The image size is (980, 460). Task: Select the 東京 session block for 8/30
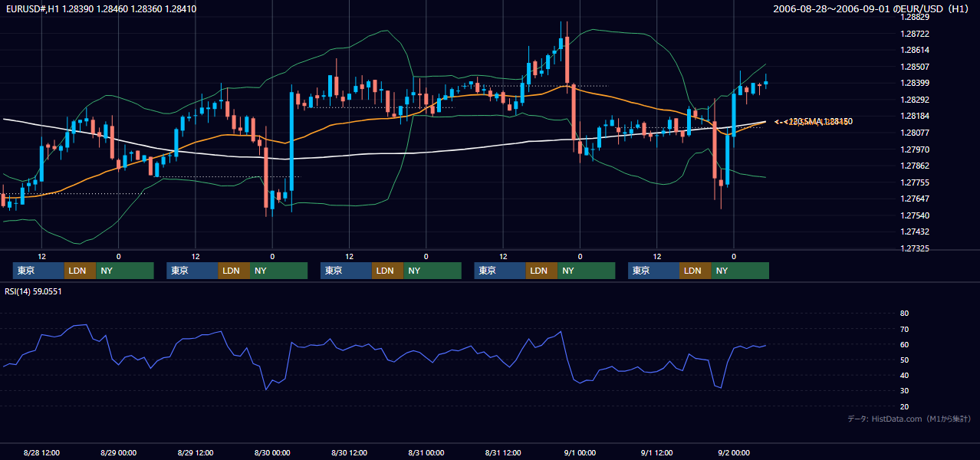(x=346, y=271)
